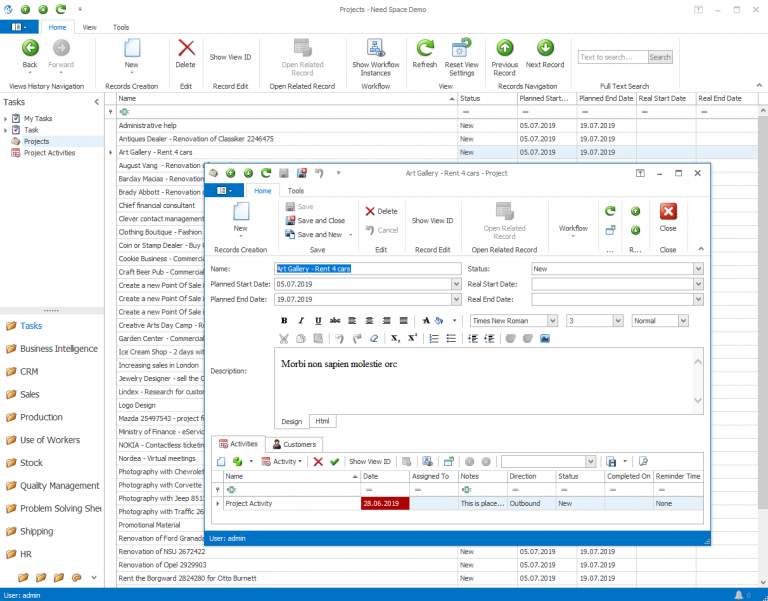Click Show View ID in project dialog

point(433,221)
